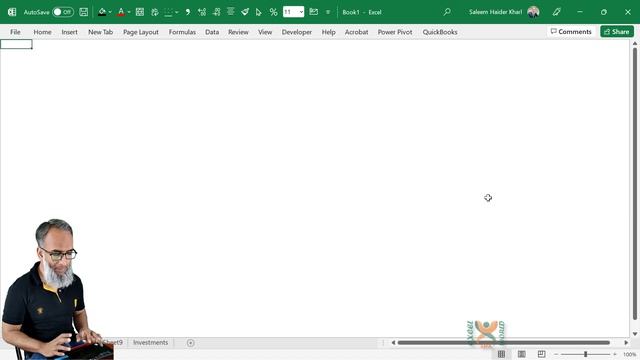
Task: Click the vertical scrollbar up arrow
Action: 635,43
